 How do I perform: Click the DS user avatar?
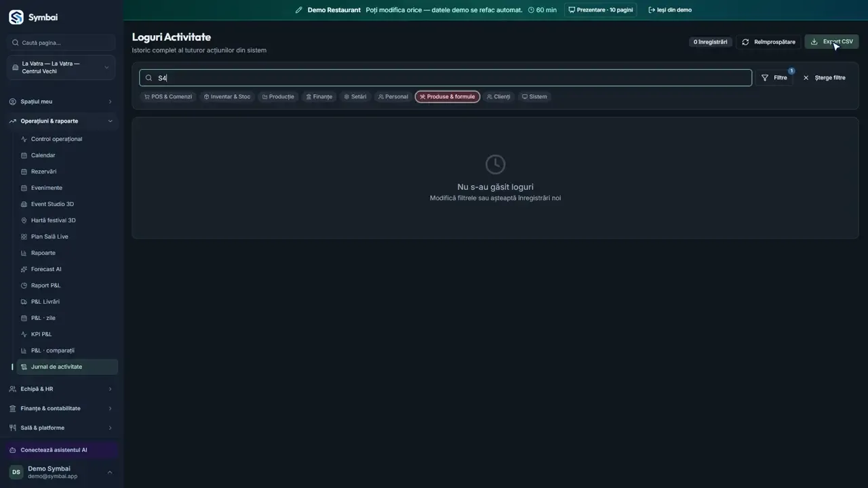[x=16, y=472]
